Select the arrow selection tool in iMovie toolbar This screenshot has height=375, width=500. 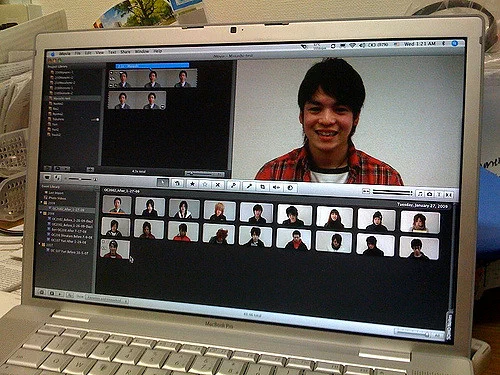click(163, 182)
